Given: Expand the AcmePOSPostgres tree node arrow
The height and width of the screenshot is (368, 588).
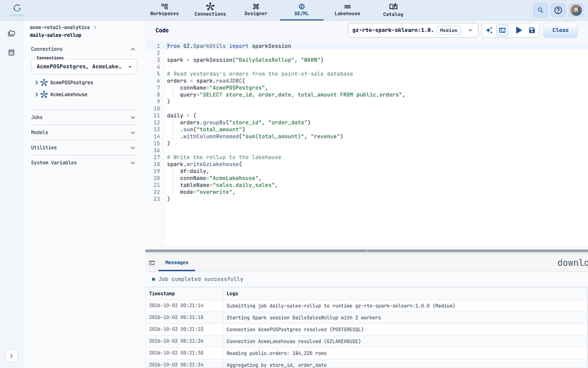Looking at the screenshot, I should (x=37, y=83).
